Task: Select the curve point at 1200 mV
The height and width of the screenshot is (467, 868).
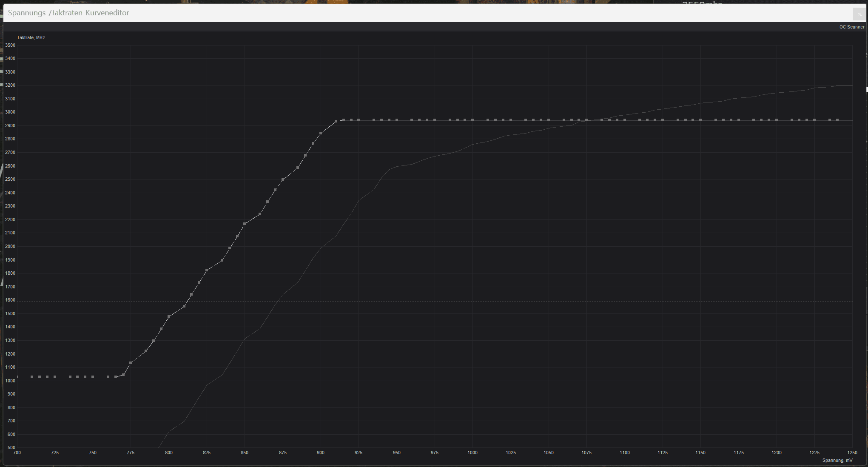Action: coord(777,120)
